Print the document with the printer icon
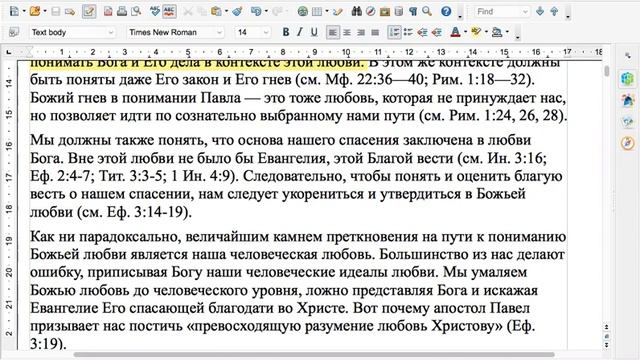 (122, 11)
